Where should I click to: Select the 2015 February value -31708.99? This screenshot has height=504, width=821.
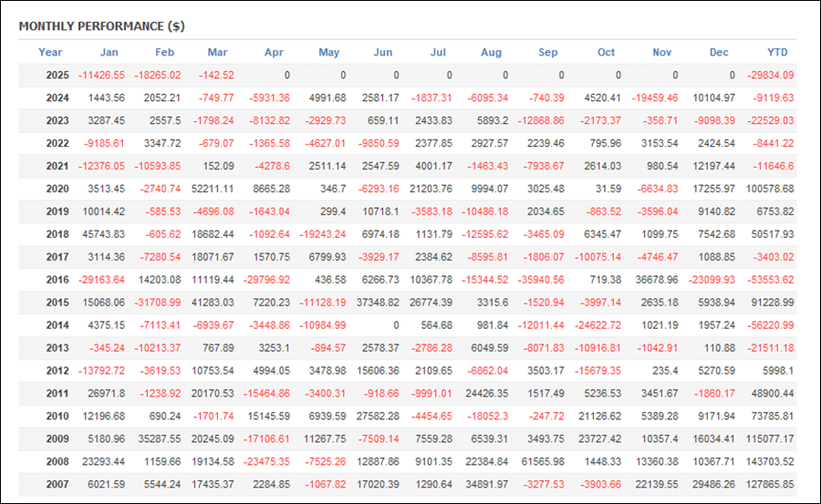point(157,303)
